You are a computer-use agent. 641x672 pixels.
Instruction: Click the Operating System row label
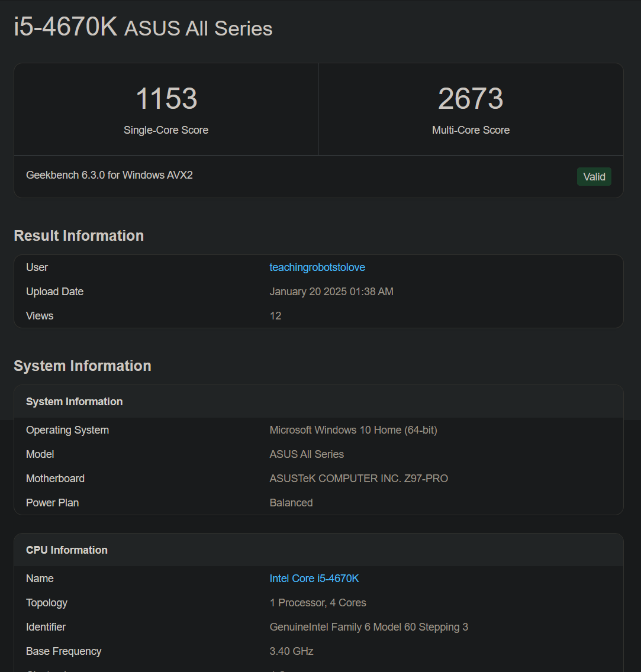coord(67,430)
